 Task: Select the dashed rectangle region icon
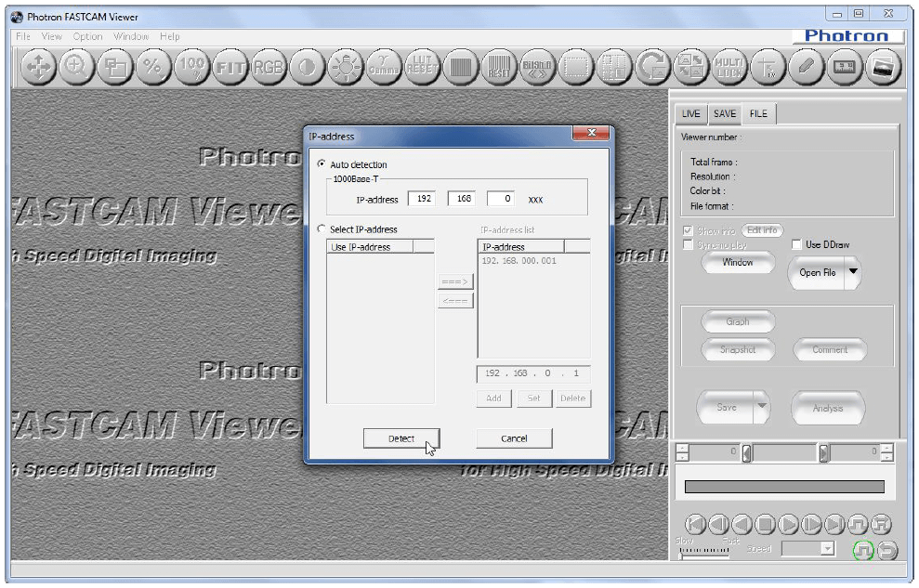click(575, 68)
